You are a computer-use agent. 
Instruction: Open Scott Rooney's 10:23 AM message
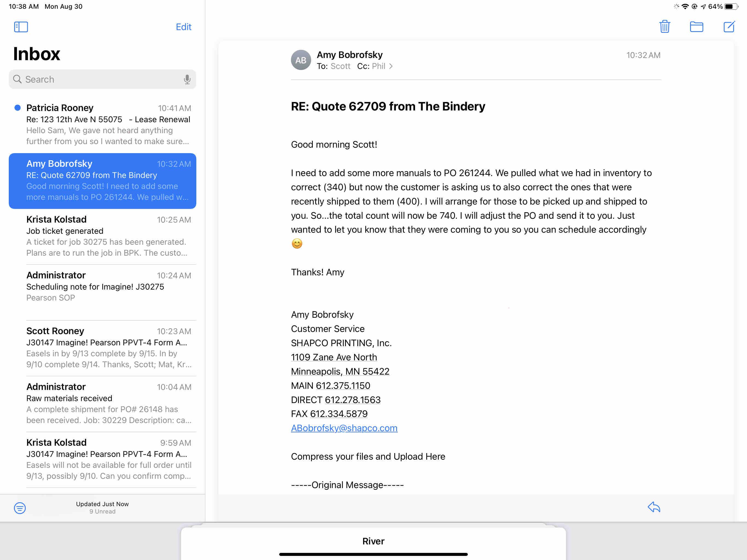click(108, 347)
